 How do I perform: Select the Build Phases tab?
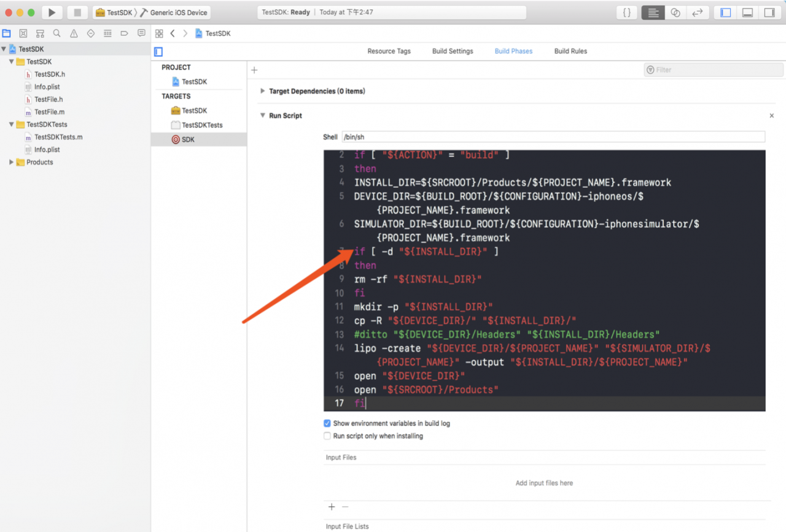pyautogui.click(x=513, y=51)
